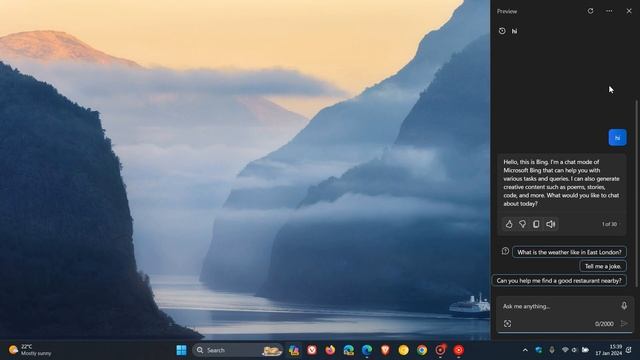Read the Bing response aloud
Image resolution: width=640 pixels, height=360 pixels.
(x=551, y=224)
